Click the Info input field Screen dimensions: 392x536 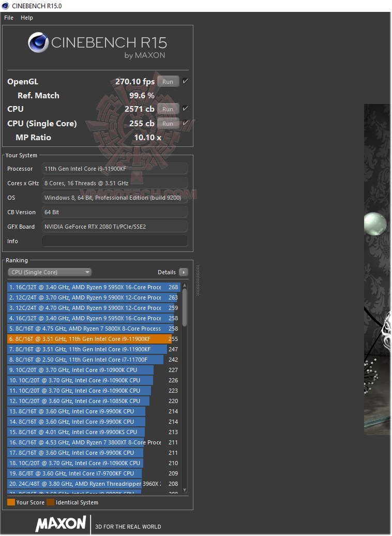coord(115,241)
